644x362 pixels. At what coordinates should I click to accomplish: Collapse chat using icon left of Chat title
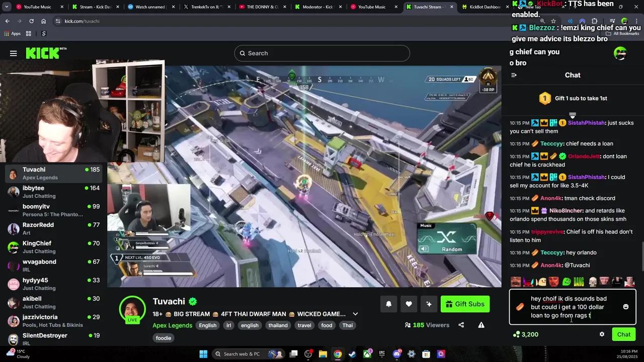pyautogui.click(x=514, y=75)
